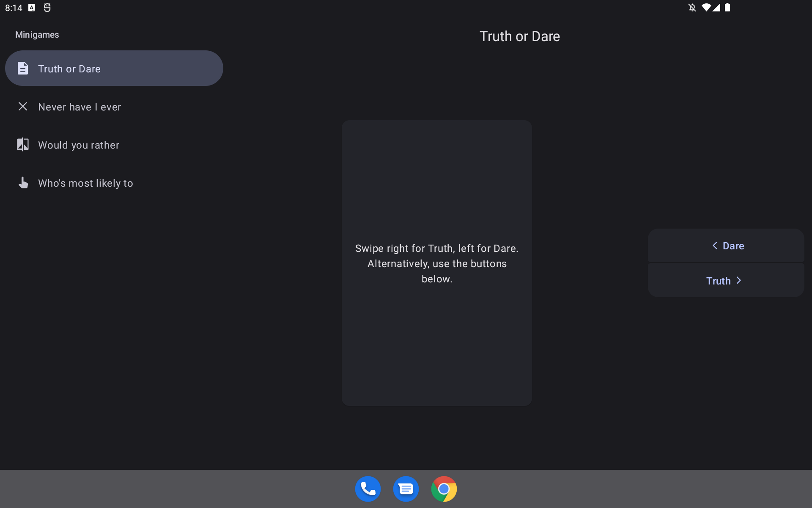Launch Chrome from the taskbar
Viewport: 812px width, 508px height.
[x=444, y=489]
